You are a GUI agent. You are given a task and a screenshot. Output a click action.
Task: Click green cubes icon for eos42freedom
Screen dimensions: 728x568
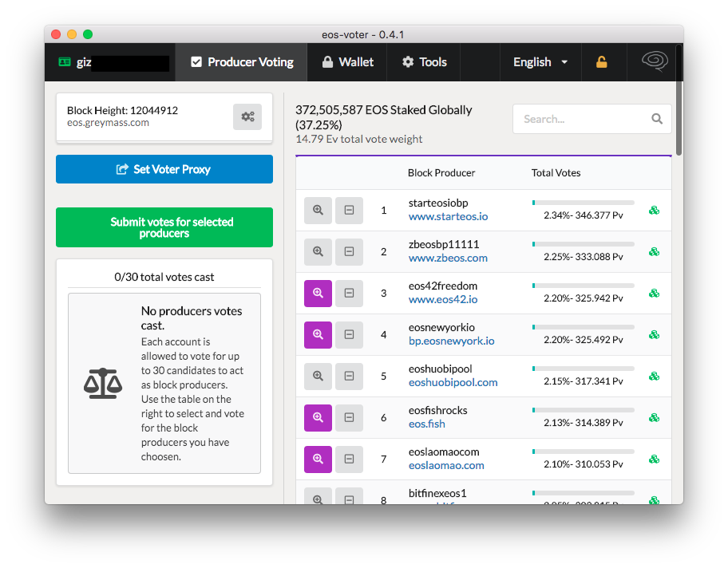click(x=655, y=294)
